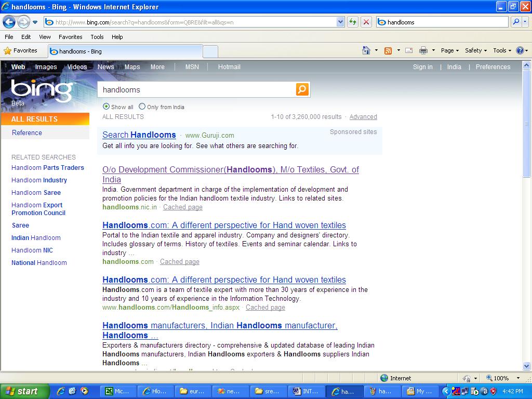
Task: Open the View menu
Action: [x=45, y=37]
